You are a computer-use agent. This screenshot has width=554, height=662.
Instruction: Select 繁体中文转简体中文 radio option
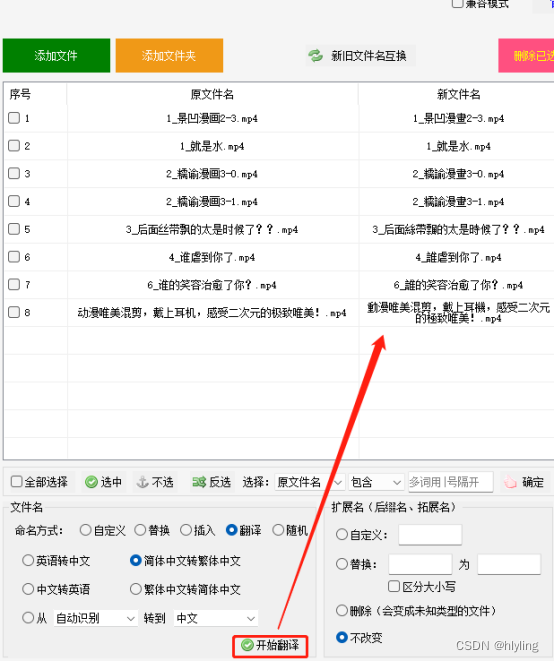click(136, 589)
